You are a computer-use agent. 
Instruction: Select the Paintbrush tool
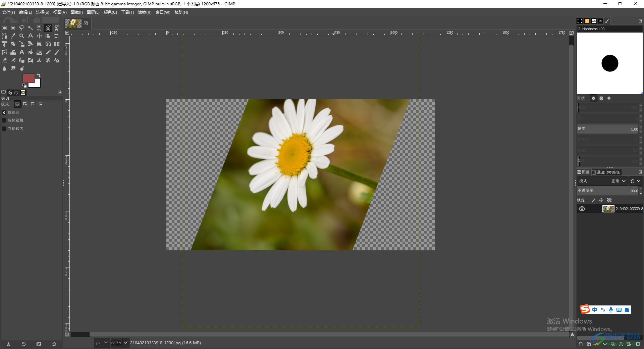coord(57,52)
